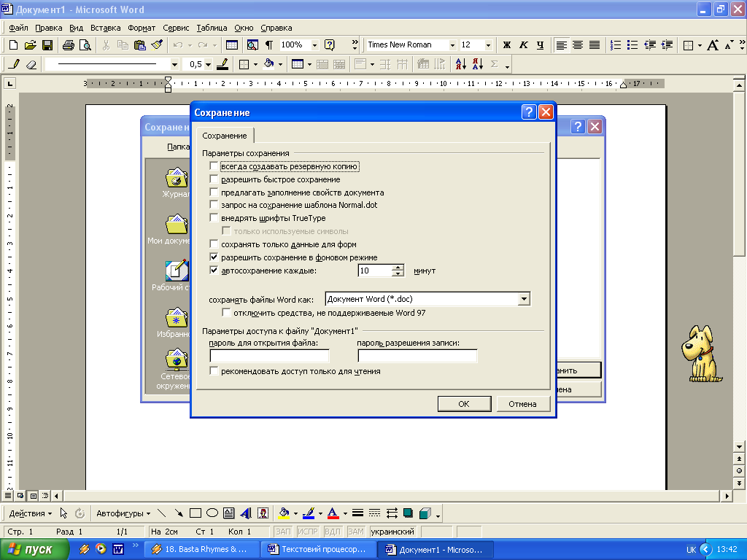Select the Format Painter brush icon

[x=157, y=44]
